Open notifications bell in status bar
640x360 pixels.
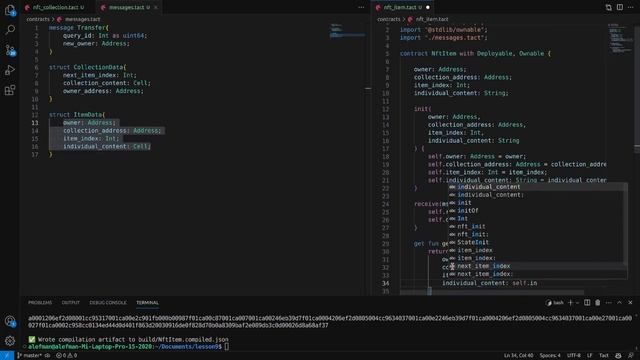(631, 356)
